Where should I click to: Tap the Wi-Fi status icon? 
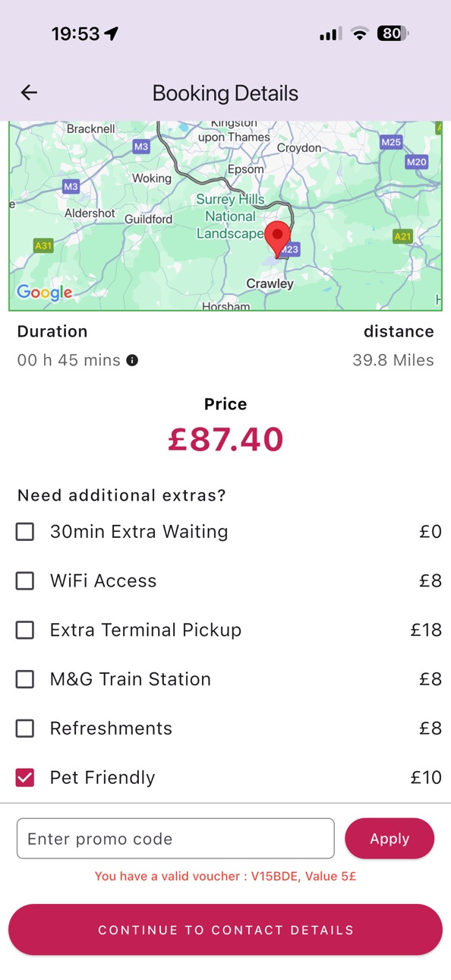tap(359, 33)
